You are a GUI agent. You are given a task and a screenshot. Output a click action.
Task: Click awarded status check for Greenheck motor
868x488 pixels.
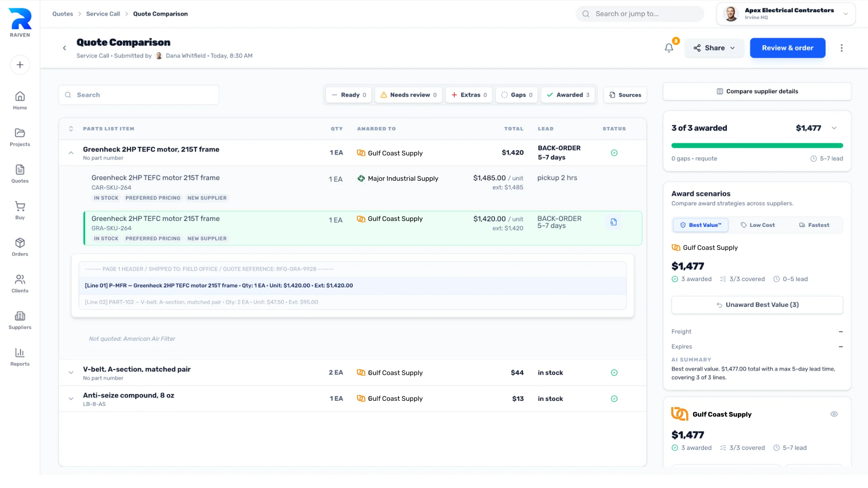pyautogui.click(x=614, y=153)
